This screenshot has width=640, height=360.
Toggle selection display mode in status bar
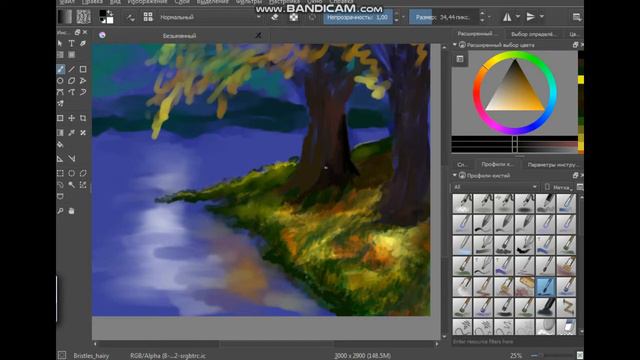(x=62, y=355)
